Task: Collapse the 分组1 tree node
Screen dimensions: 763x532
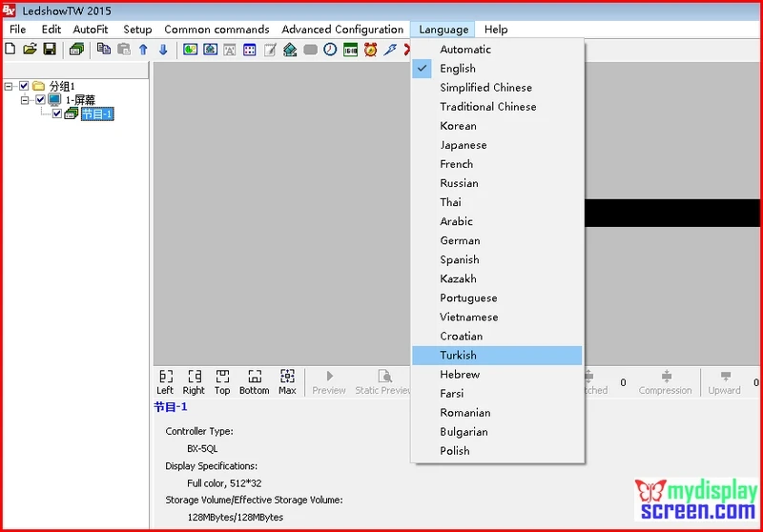Action: click(9, 87)
